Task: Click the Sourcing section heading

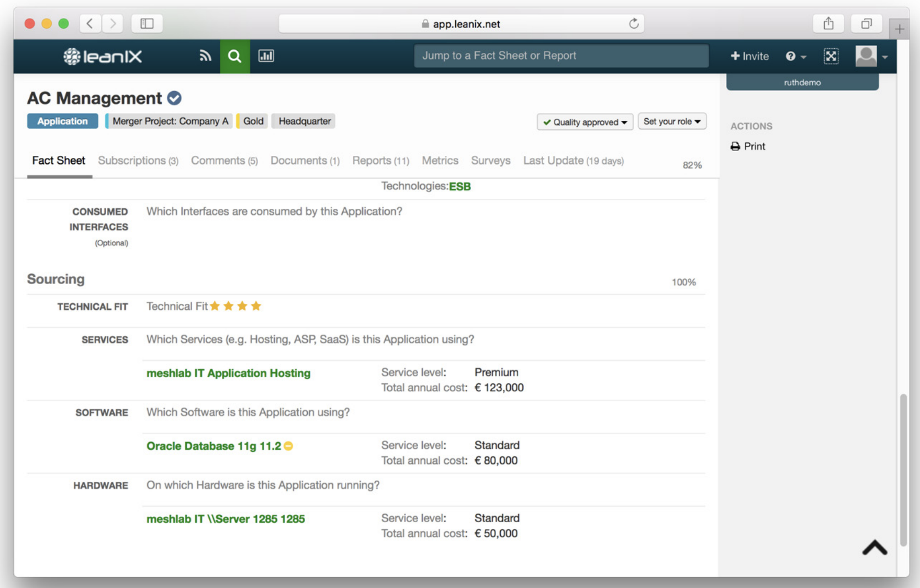Action: pyautogui.click(x=56, y=279)
